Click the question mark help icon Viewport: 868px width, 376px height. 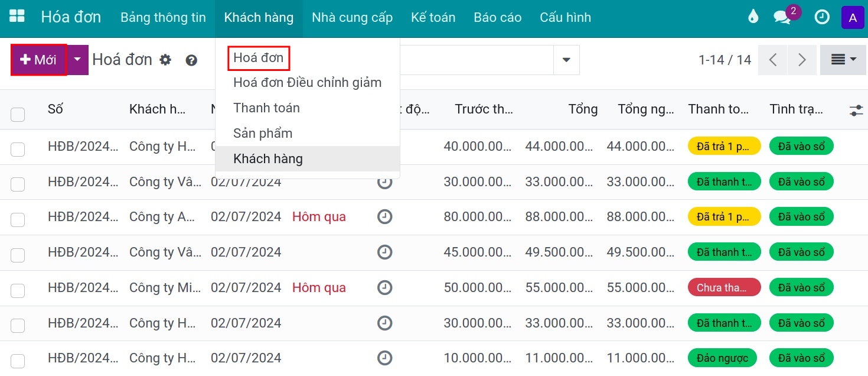(x=191, y=60)
